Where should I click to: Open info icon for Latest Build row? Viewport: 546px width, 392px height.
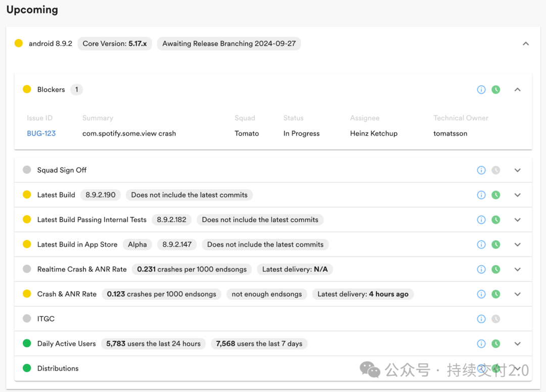point(481,195)
